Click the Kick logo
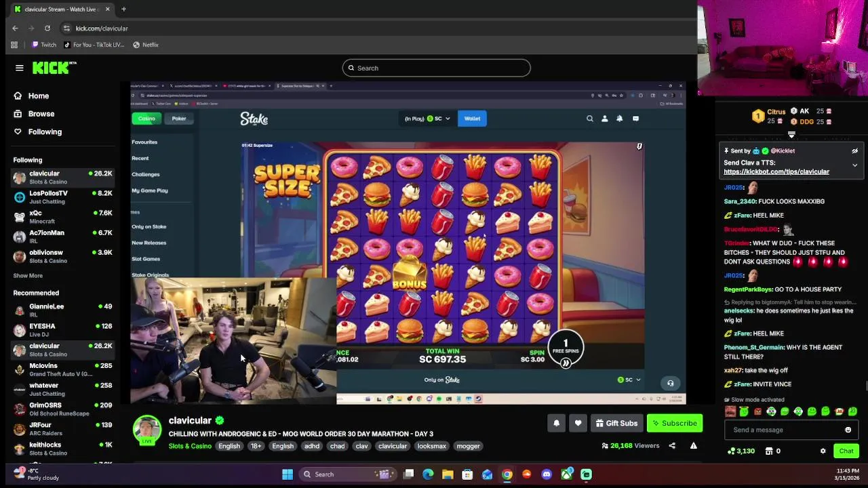Screen dimensions: 868x488 [54, 67]
